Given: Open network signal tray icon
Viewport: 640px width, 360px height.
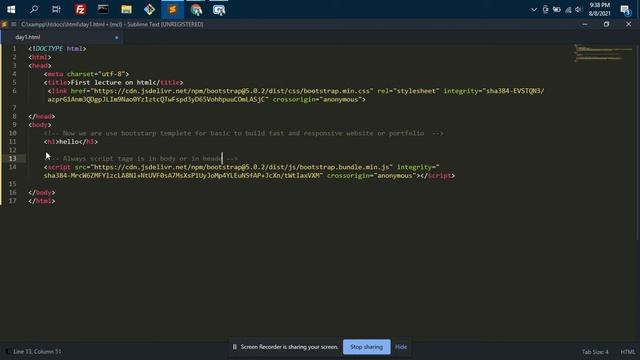Looking at the screenshot, I should [x=568, y=9].
